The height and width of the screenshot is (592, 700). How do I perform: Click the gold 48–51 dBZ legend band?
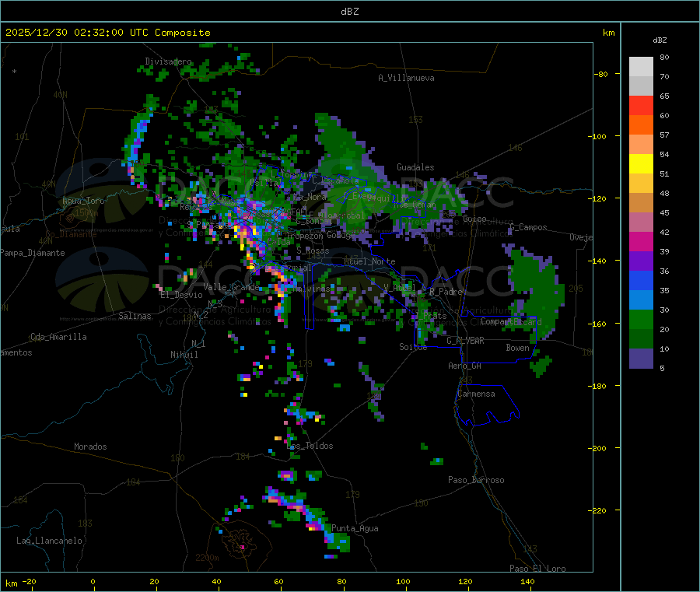[641, 184]
